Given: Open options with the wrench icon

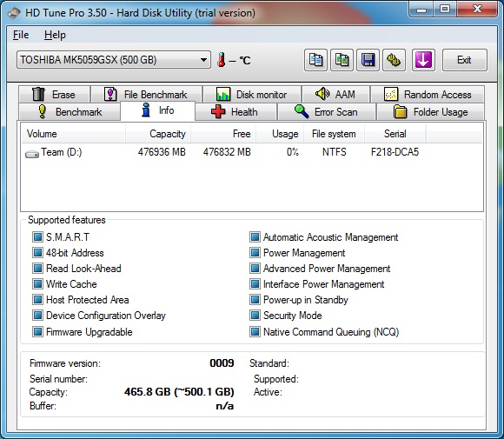Looking at the screenshot, I should tap(394, 60).
